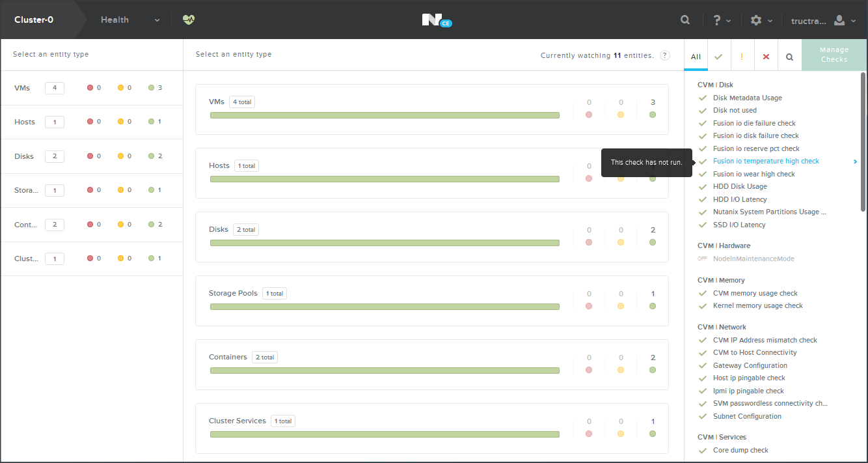Click the watching entities help icon
The image size is (868, 463).
[664, 55]
